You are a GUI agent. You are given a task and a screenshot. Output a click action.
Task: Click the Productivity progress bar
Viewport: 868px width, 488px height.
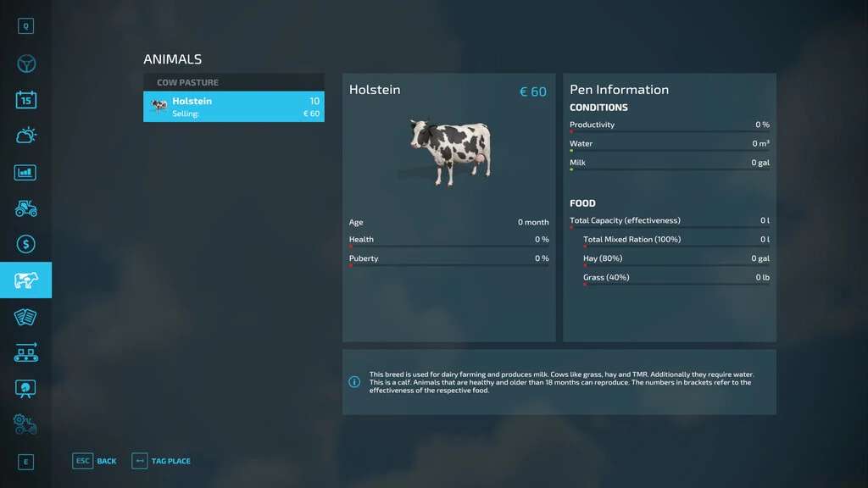[669, 132]
